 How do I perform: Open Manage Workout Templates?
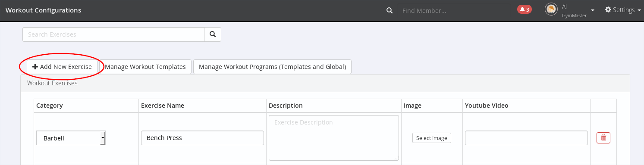coord(145,67)
